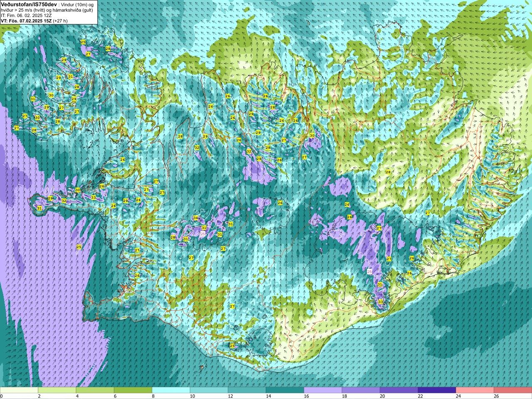This screenshot has height=399, width=532.
Task: Click the legend tick label "14"
Action: [268, 396]
